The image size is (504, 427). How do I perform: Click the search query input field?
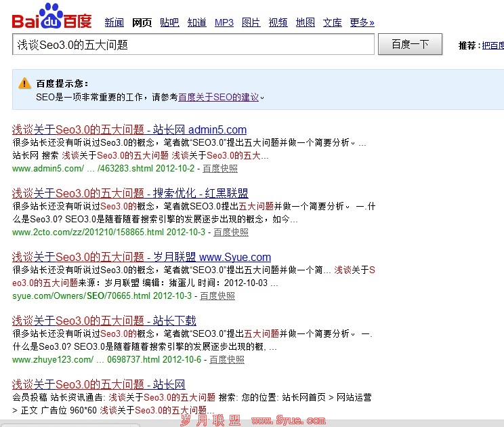point(193,45)
